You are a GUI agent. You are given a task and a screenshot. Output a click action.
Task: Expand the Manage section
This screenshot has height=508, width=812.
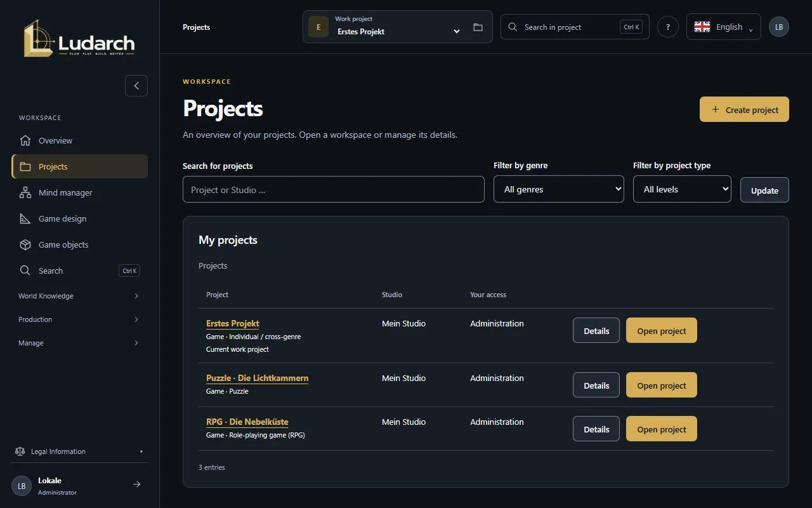tap(79, 343)
